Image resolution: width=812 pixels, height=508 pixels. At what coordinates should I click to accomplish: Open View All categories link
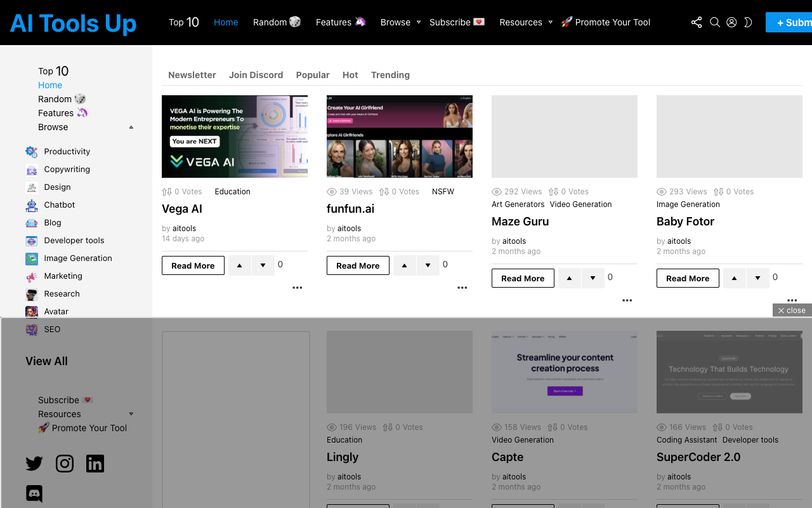(x=46, y=361)
